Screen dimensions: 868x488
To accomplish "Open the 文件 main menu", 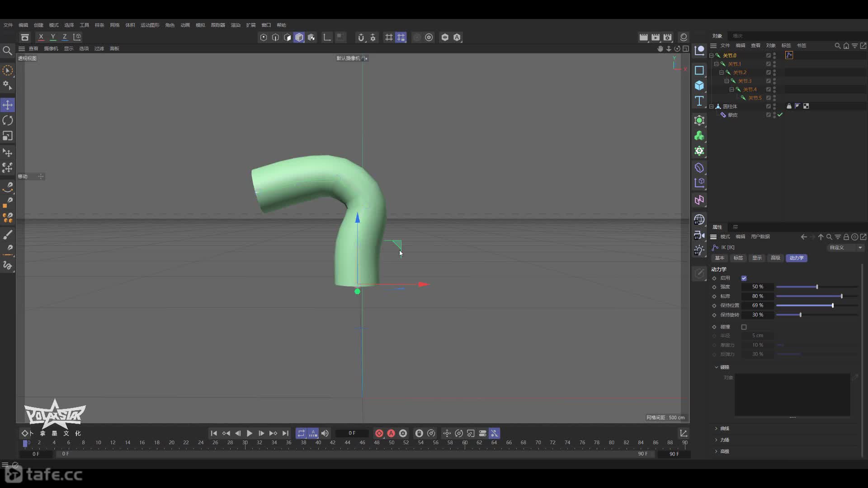I will click(x=8, y=25).
